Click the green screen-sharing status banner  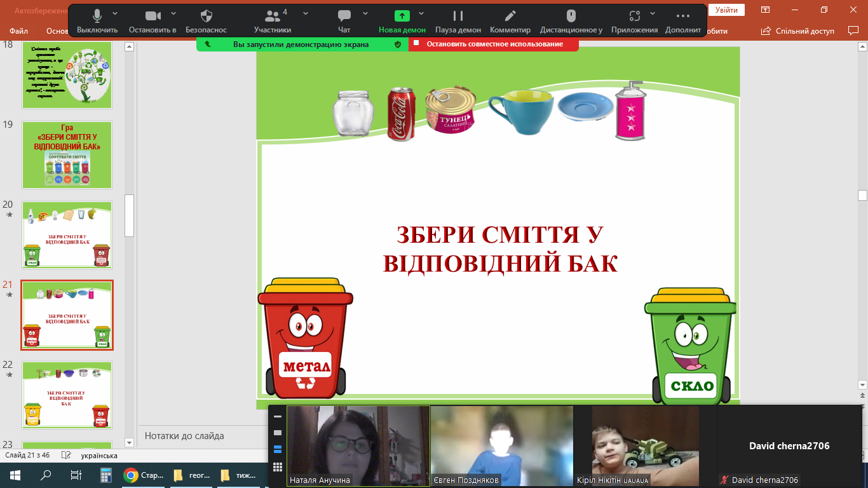tap(301, 44)
